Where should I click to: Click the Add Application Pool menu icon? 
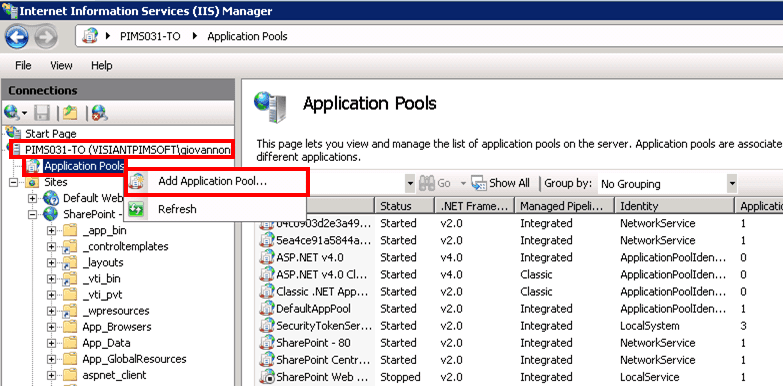[136, 182]
